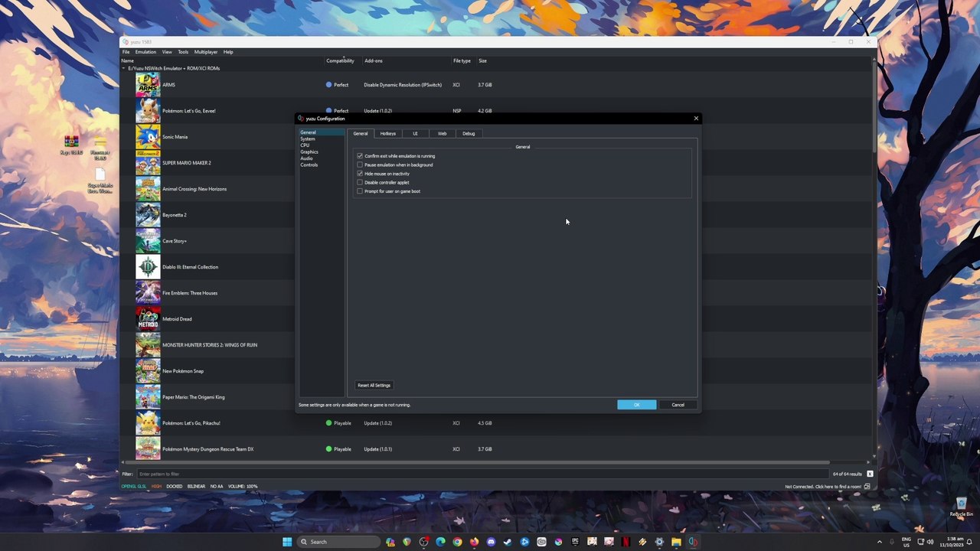Select General tab in configuration dialog

pos(361,134)
